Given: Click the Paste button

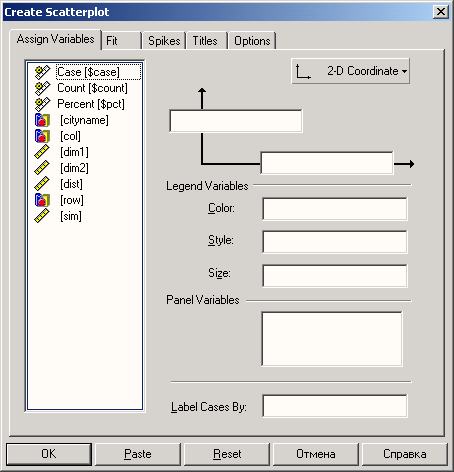Looking at the screenshot, I should point(138,454).
